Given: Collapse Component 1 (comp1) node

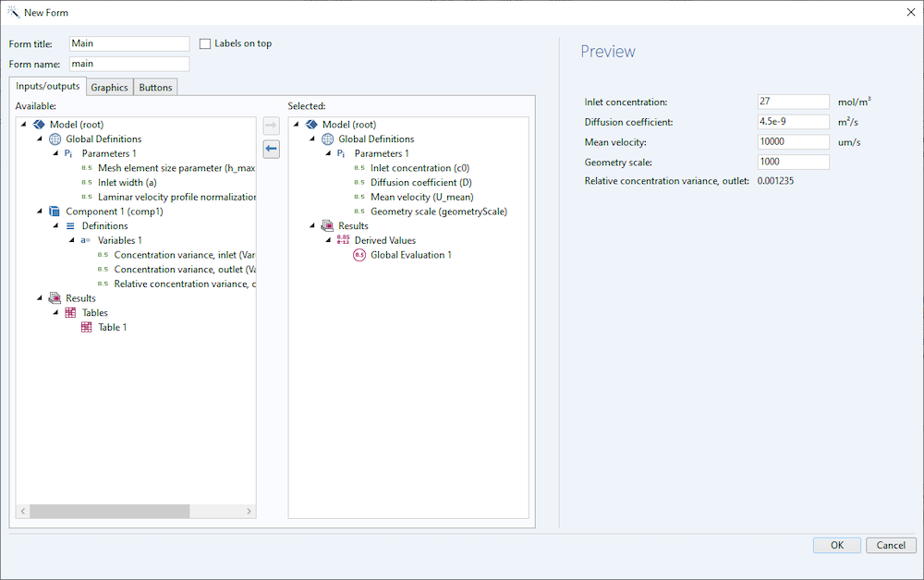Looking at the screenshot, I should (x=40, y=211).
